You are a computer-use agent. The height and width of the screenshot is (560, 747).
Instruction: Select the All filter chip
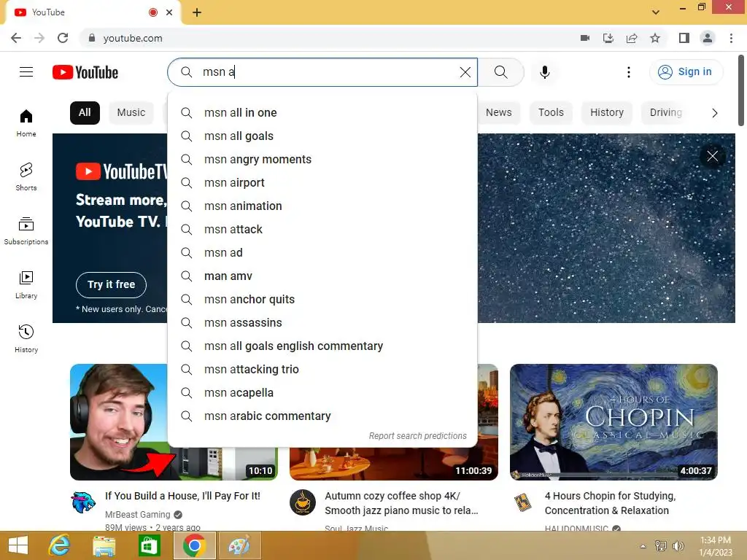pos(85,113)
